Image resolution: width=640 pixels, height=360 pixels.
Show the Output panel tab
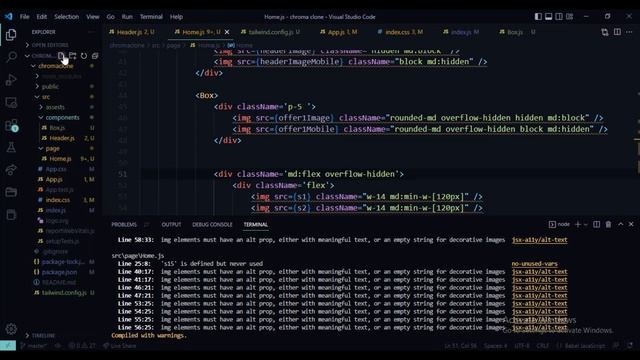tap(171, 224)
